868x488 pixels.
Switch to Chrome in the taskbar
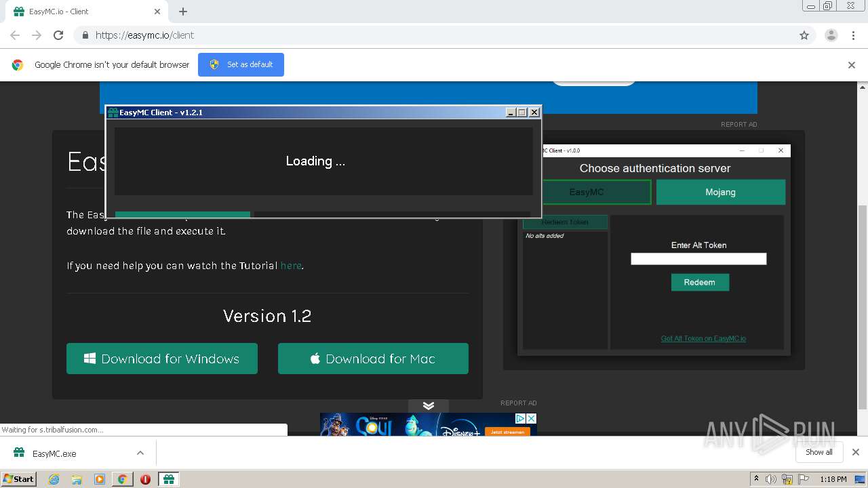pos(122,479)
